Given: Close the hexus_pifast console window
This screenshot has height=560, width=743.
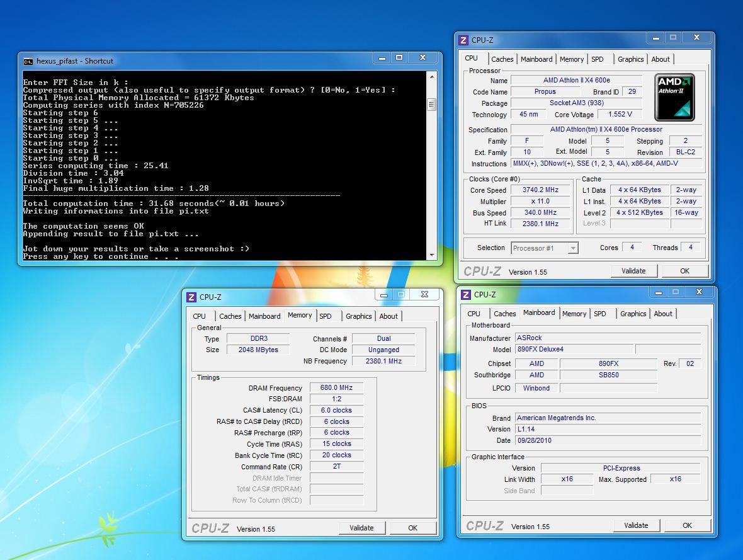Looking at the screenshot, I should point(423,58).
